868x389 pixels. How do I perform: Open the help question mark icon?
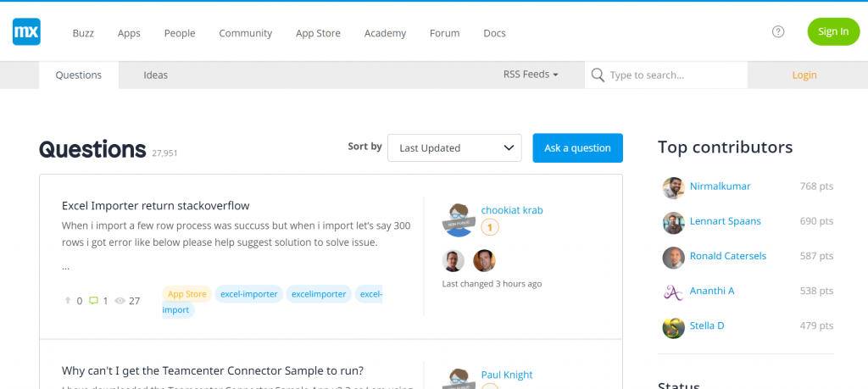tap(778, 32)
